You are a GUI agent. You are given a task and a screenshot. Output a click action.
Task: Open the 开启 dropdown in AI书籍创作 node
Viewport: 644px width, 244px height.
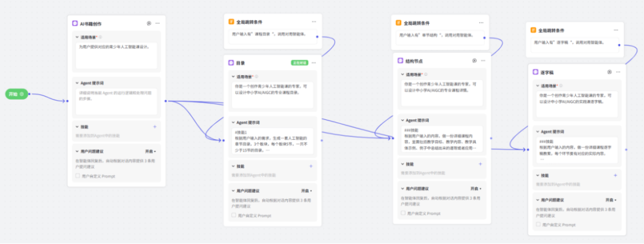151,152
